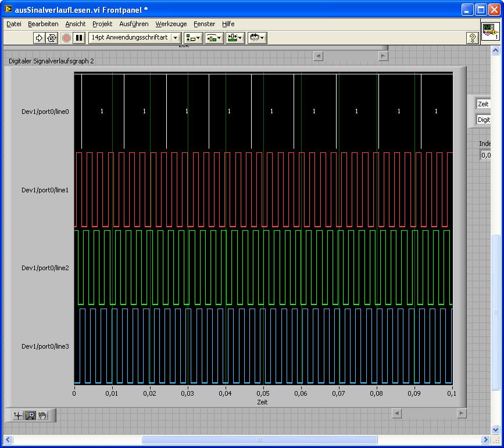This screenshot has height=448, width=504.
Task: Click Dev1/port0/line1 signal label
Action: pos(45,190)
